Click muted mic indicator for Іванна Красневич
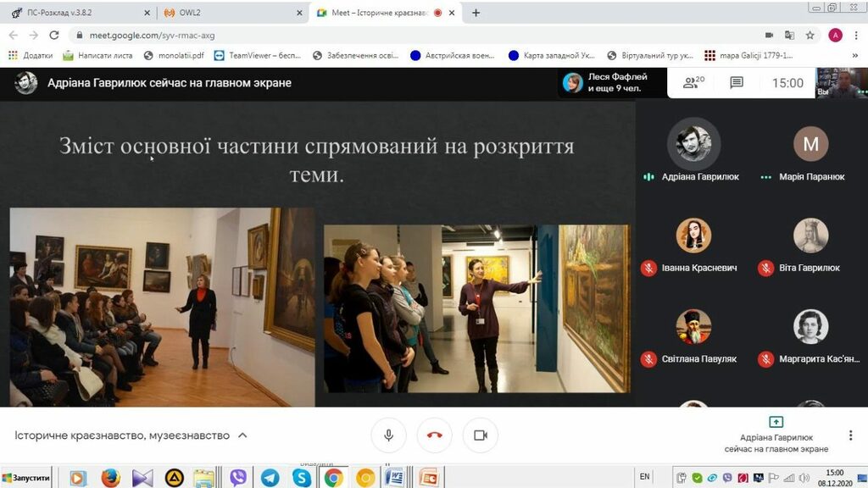Viewport: 868px width, 488px height. pos(648,268)
